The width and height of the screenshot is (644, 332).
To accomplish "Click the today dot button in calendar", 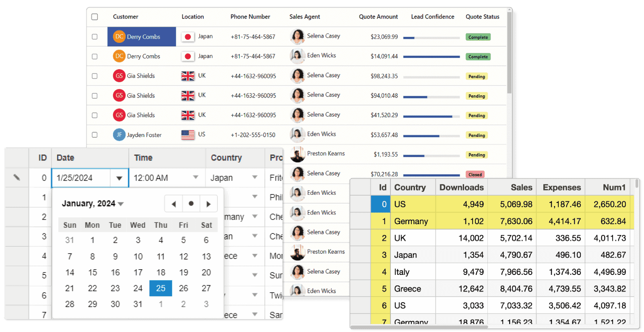I will pos(191,204).
